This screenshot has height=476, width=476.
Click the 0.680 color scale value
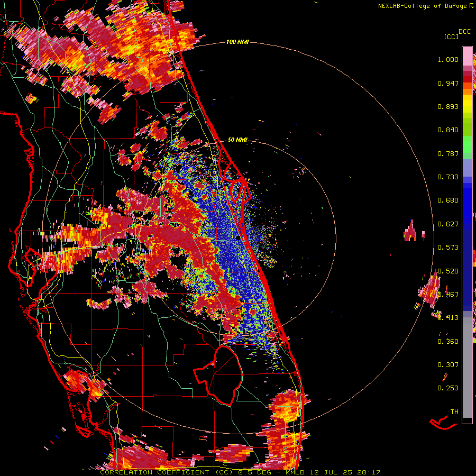pos(448,200)
